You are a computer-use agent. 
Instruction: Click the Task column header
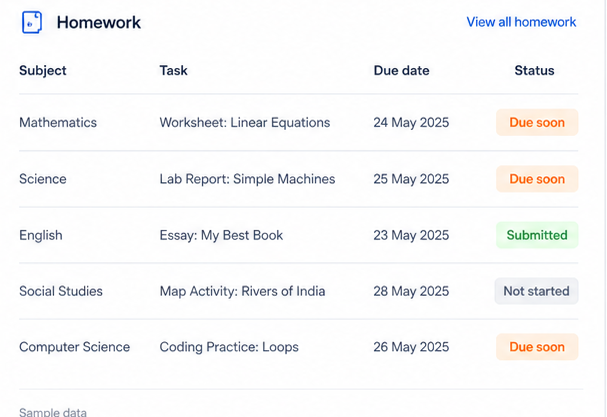[173, 70]
